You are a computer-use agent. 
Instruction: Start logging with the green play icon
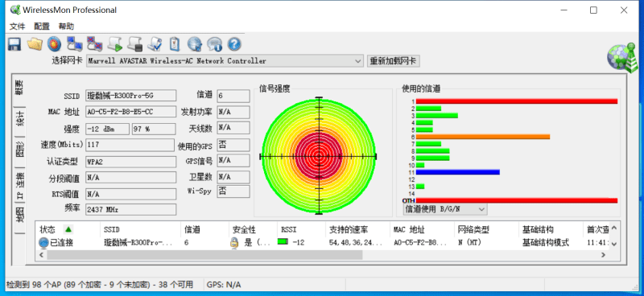pos(115,43)
